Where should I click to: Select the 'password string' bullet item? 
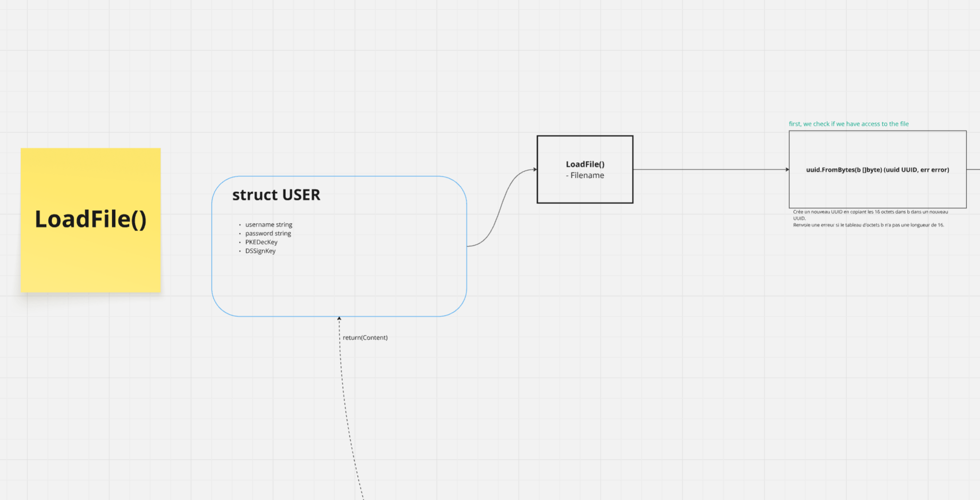(x=268, y=233)
